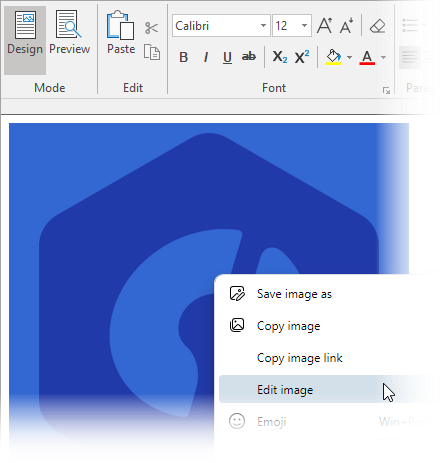
Task: Toggle strikethrough formatting
Action: [x=249, y=57]
